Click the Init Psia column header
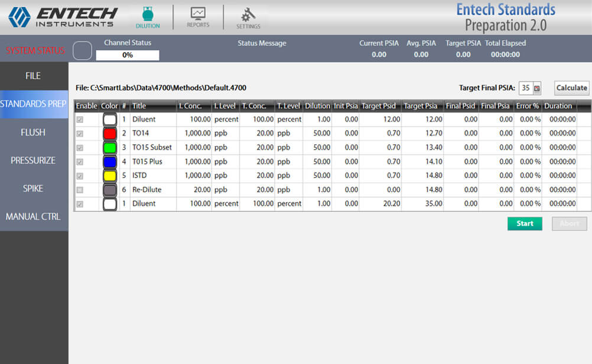 [346, 106]
